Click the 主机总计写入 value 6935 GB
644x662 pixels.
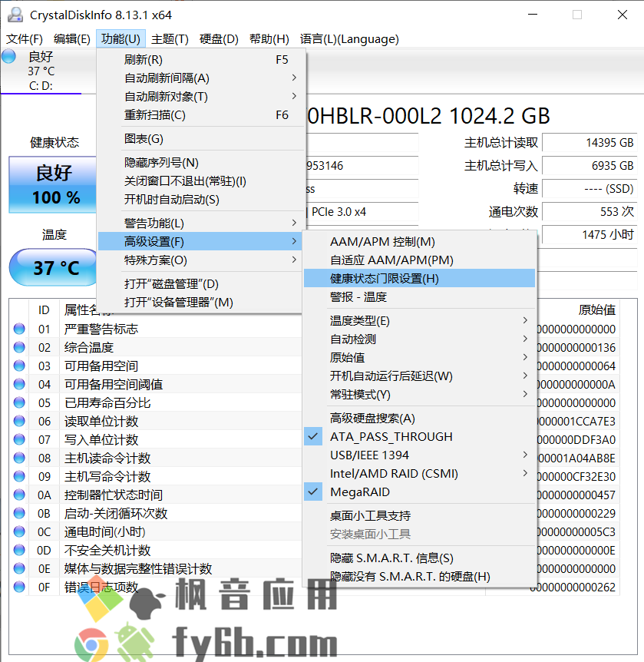coord(590,166)
